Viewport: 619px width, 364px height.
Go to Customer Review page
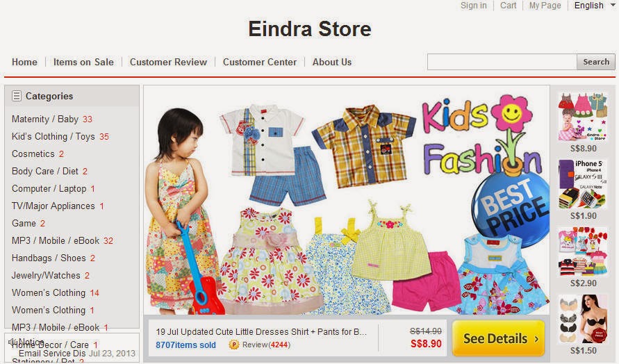(168, 62)
